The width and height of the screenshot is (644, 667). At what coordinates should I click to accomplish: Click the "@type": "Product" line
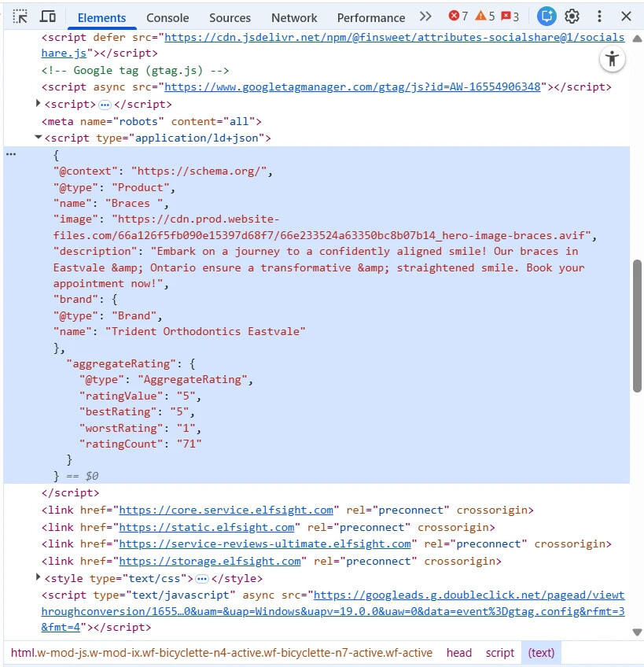point(114,187)
